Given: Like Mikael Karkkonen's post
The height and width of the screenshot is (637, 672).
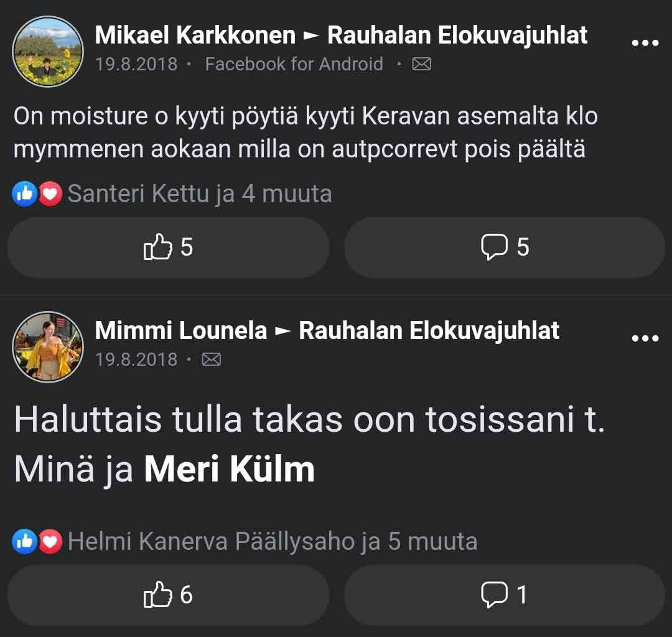Looking at the screenshot, I should tap(168, 248).
